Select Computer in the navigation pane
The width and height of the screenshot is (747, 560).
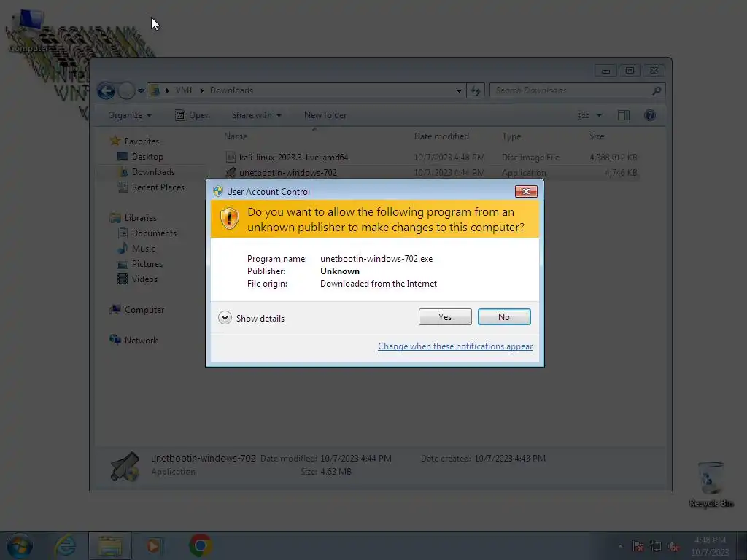click(x=144, y=309)
